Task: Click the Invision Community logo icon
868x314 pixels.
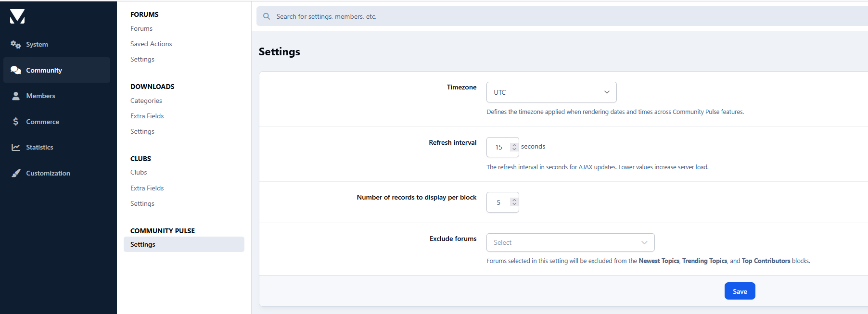Action: pyautogui.click(x=17, y=16)
